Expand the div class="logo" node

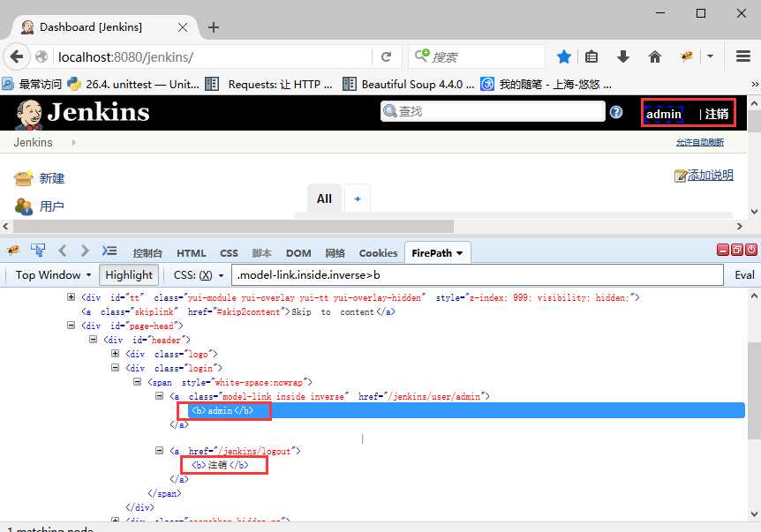[115, 353]
